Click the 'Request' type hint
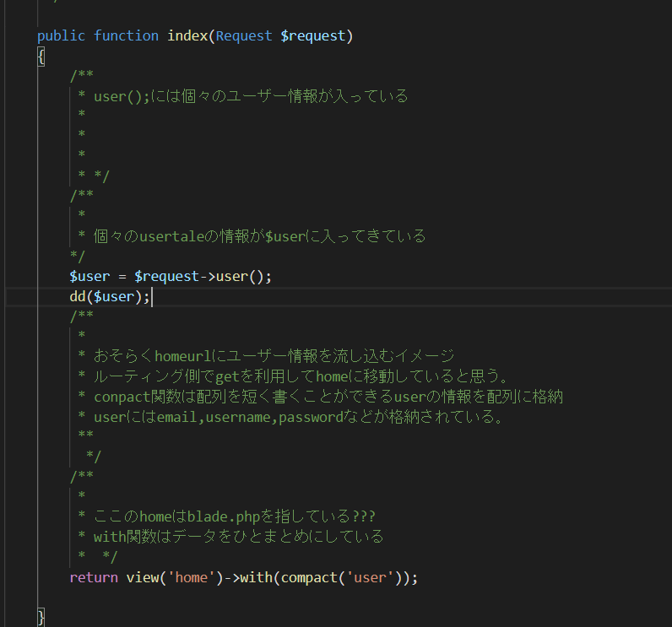This screenshot has width=672, height=627. 244,36
